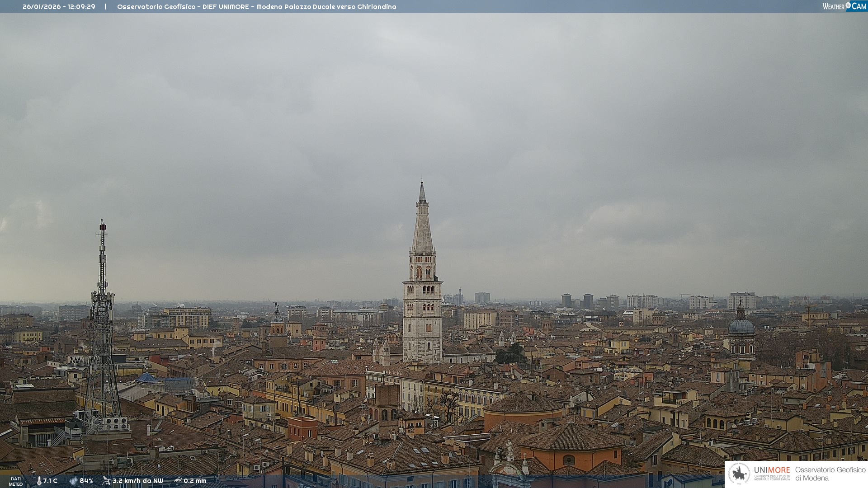Click the top of the lattice antenna mast
868x488 pixels.
point(103,223)
